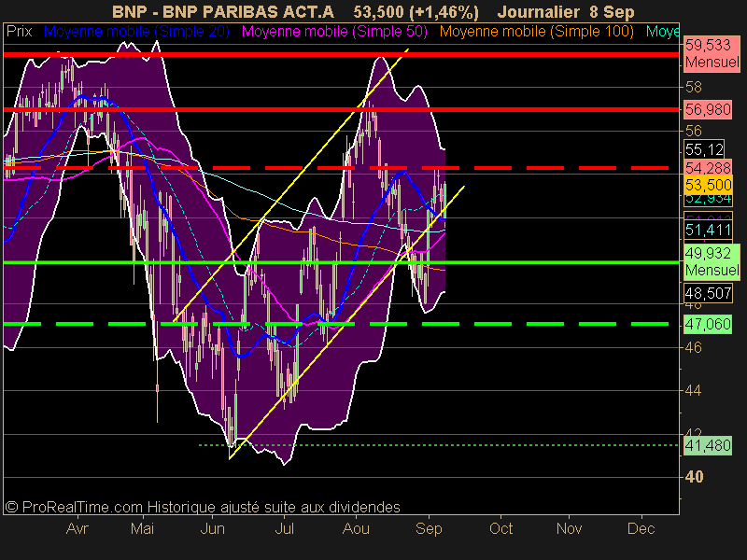Click the 49,932 Mensuel support label
This screenshot has width=747, height=560.
712,262
